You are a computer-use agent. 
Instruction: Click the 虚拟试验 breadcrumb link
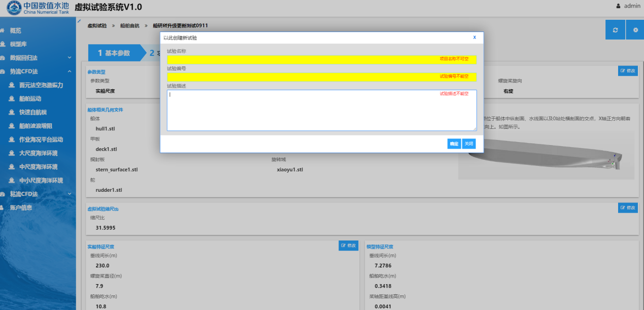point(97,25)
